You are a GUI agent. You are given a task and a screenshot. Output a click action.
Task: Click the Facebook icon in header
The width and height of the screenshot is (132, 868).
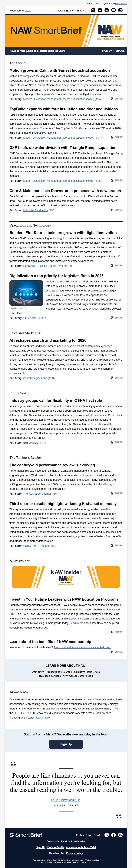coord(100,10)
